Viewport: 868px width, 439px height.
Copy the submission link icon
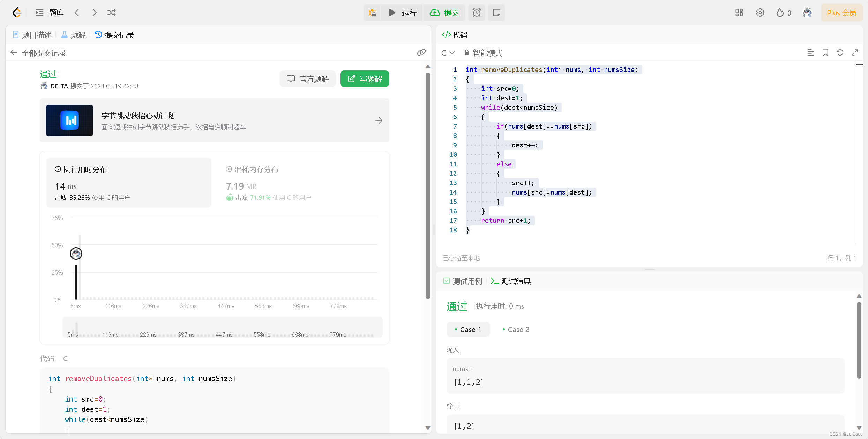pyautogui.click(x=421, y=53)
